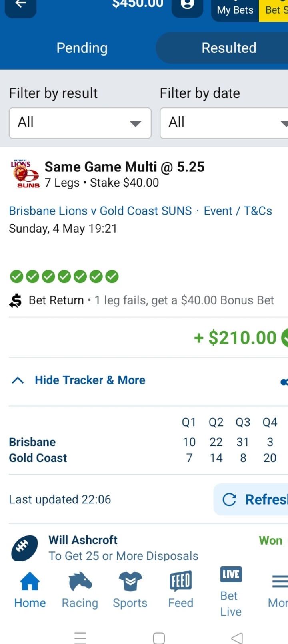Open the Filter by date dropdown
Image resolution: width=288 pixels, height=644 pixels.
point(224,123)
